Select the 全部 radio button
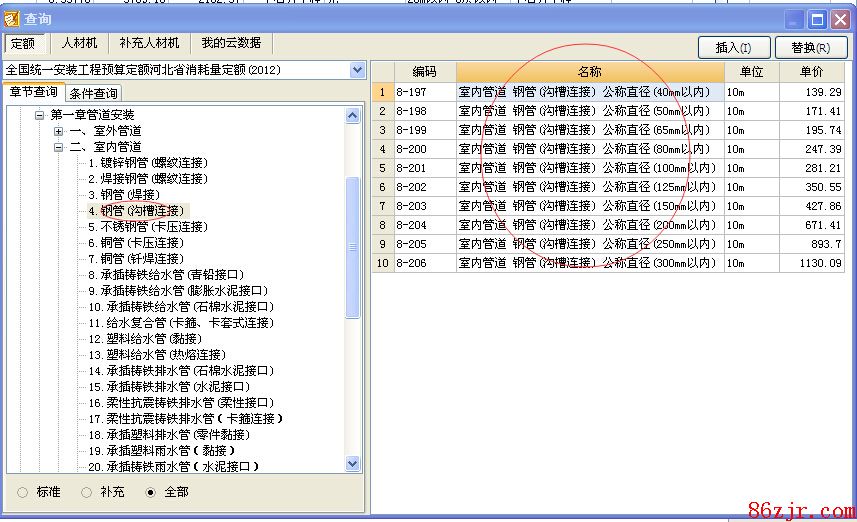Image resolution: width=857 pixels, height=522 pixels. point(151,492)
